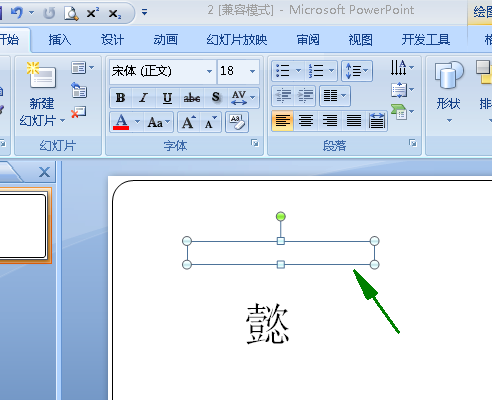Open the font name 宋体 (正文) combo box
Viewport: 492px width, 400px height.
162,71
